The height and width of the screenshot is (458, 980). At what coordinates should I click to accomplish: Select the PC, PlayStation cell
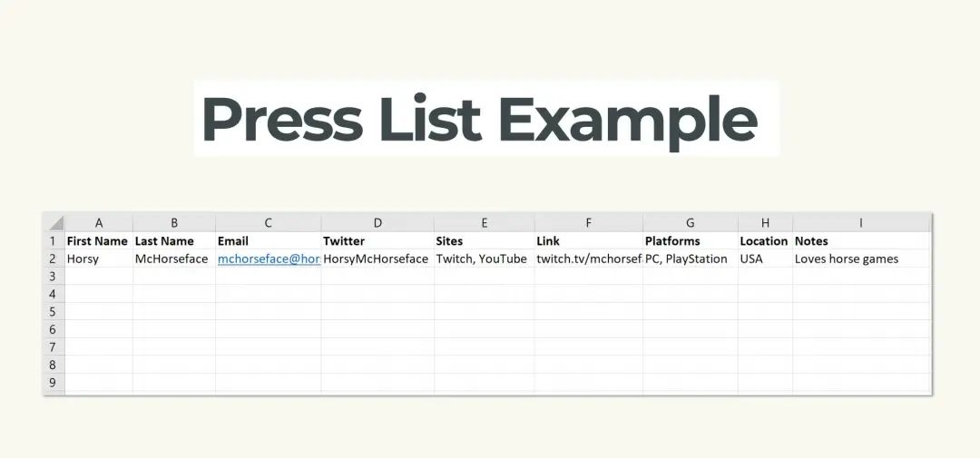pos(690,258)
